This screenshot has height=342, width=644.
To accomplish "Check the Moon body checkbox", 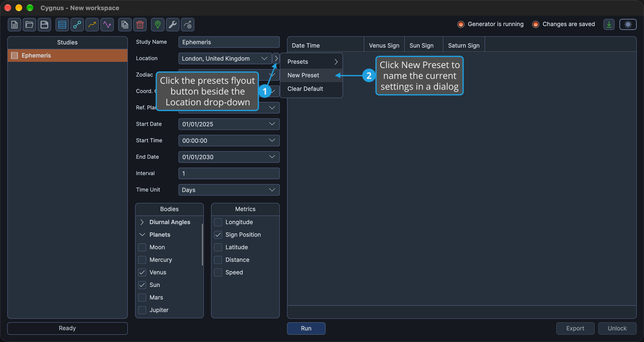I will [142, 247].
